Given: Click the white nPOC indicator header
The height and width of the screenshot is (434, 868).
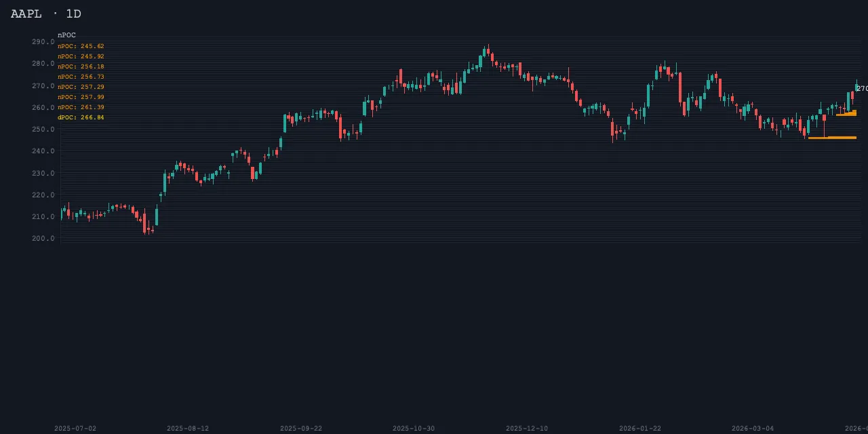Looking at the screenshot, I should [x=66, y=35].
